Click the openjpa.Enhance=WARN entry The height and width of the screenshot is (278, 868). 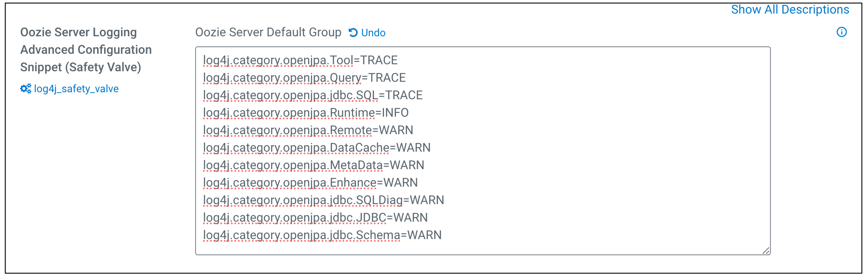310,182
